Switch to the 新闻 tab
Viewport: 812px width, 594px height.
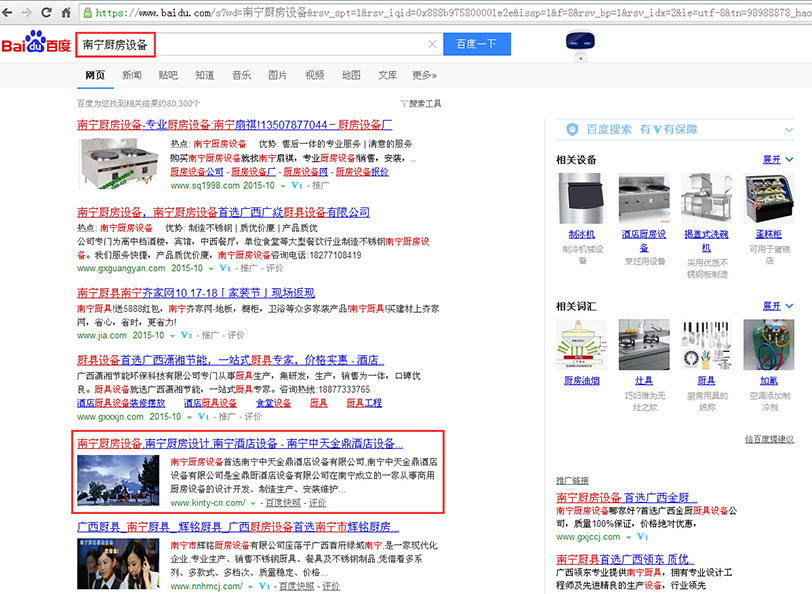pos(132,75)
